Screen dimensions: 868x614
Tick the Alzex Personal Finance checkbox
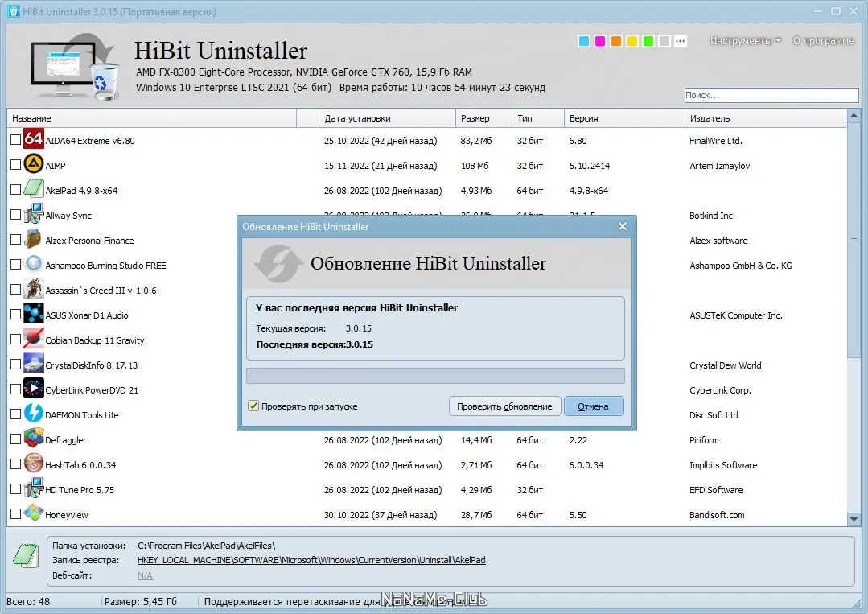[15, 239]
